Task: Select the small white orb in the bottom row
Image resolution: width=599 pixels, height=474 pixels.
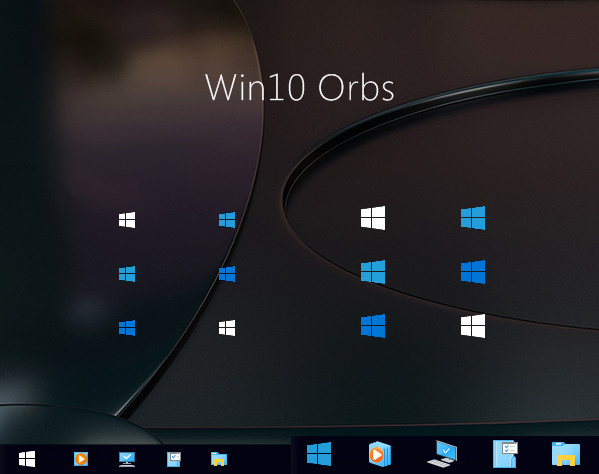Action: pyautogui.click(x=227, y=328)
